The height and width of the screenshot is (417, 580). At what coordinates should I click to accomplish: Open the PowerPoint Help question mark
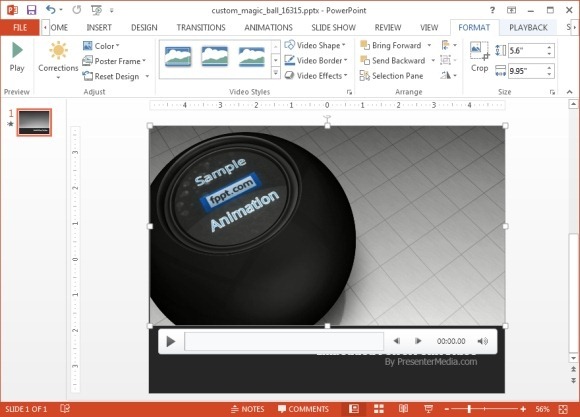tap(492, 10)
